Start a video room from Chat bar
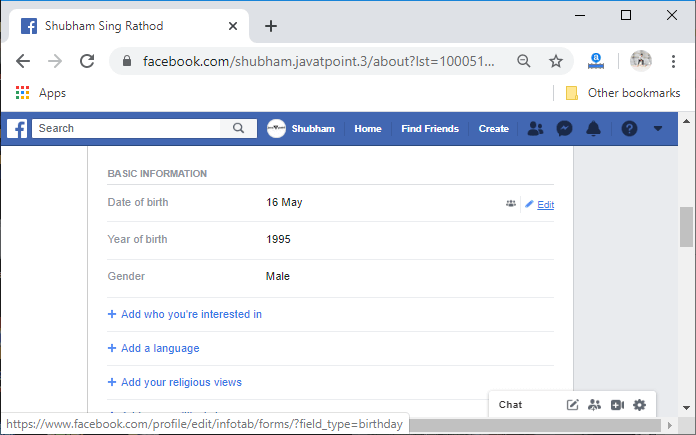This screenshot has height=435, width=696. coord(617,405)
